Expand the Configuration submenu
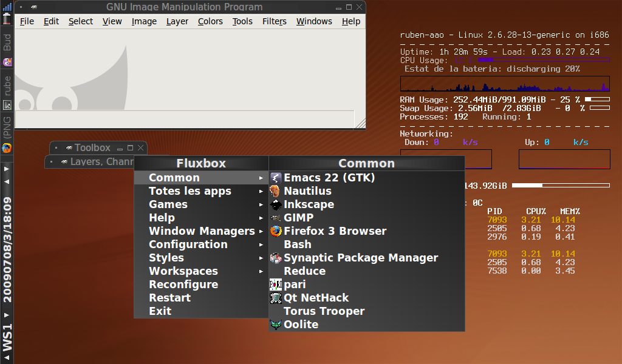This screenshot has height=364, width=622. 202,244
